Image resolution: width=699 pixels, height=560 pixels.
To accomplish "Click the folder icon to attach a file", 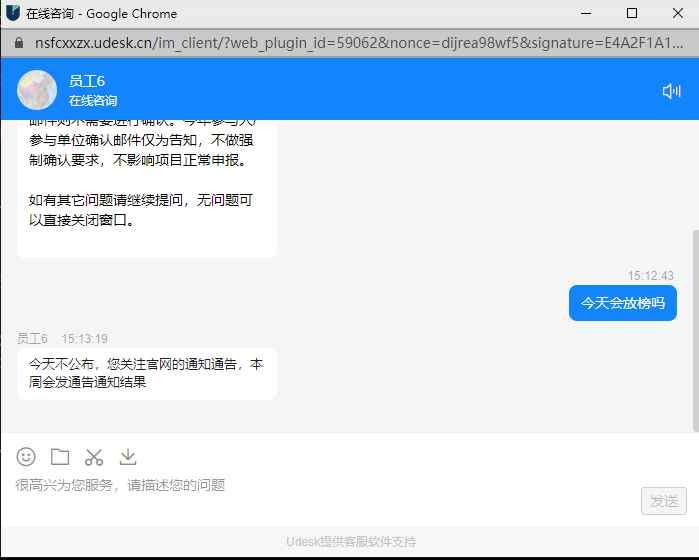I will click(x=60, y=457).
